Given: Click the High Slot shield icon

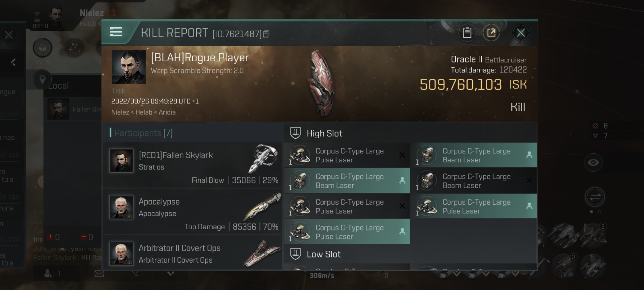Looking at the screenshot, I should pyautogui.click(x=295, y=133).
